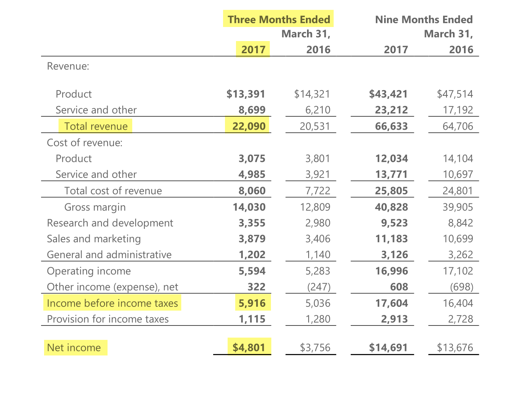The width and height of the screenshot is (532, 403).
Task: Click the "Cost of revenue:" section label
Action: pyautogui.click(x=85, y=143)
